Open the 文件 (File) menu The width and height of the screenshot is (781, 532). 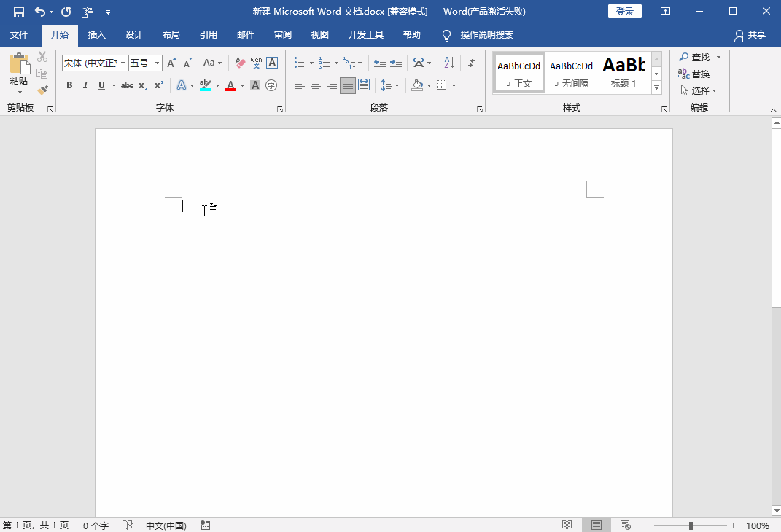pyautogui.click(x=19, y=35)
